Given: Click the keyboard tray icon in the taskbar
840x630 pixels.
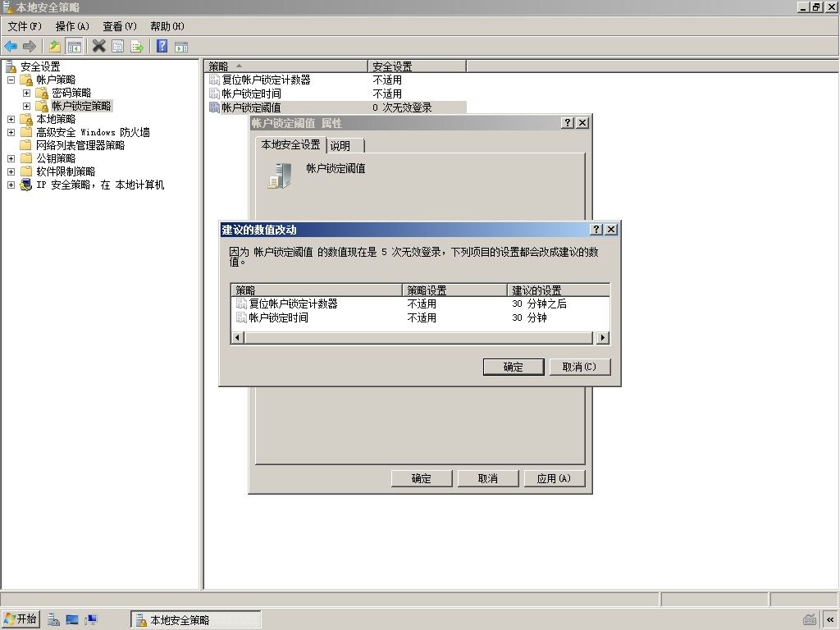Looking at the screenshot, I should click(810, 620).
